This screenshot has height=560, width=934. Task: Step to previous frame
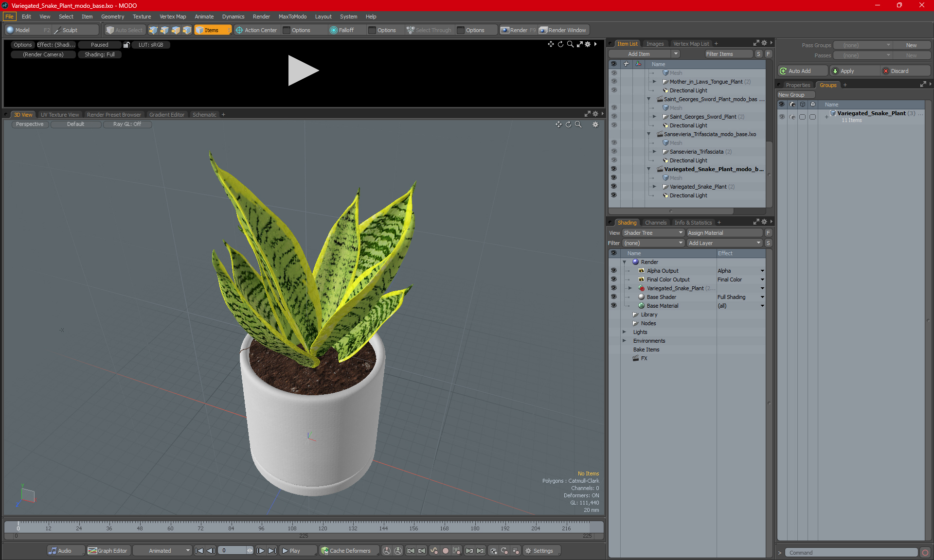[x=211, y=551]
